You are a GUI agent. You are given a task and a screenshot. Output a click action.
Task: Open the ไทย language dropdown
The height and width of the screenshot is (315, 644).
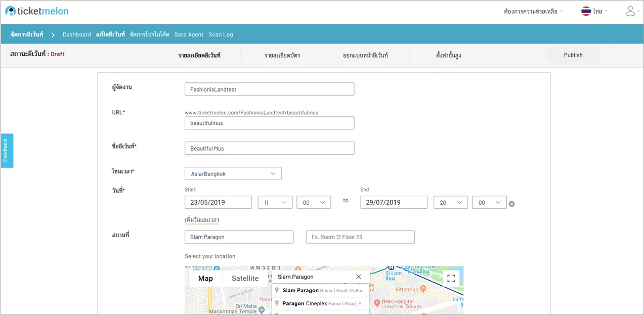600,11
